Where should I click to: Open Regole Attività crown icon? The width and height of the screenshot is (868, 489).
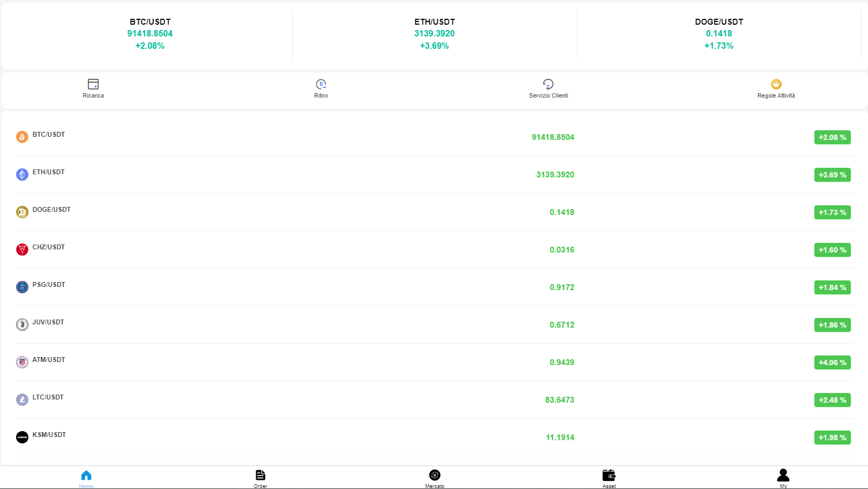776,84
